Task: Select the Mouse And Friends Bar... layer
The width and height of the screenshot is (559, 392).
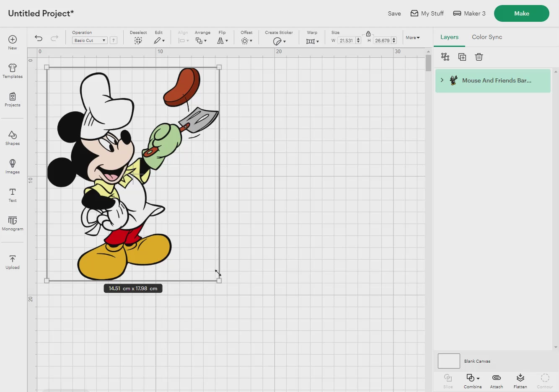Action: click(493, 80)
